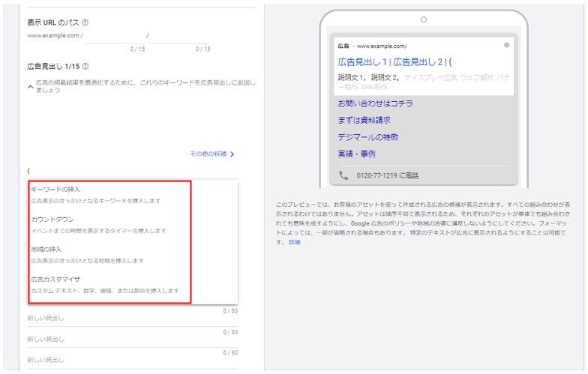Open その他の候補 link
588x374 pixels.
point(208,154)
